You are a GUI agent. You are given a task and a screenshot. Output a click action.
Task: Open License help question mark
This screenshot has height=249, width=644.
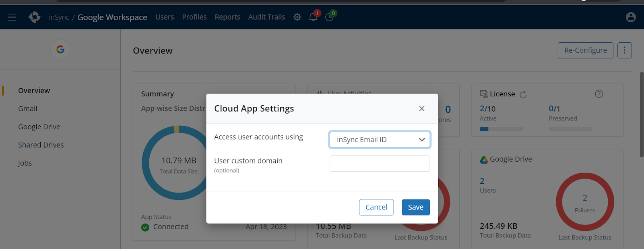pos(599,94)
